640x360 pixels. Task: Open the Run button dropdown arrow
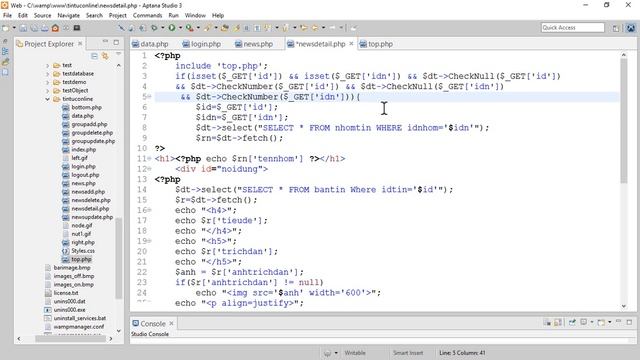click(180, 28)
